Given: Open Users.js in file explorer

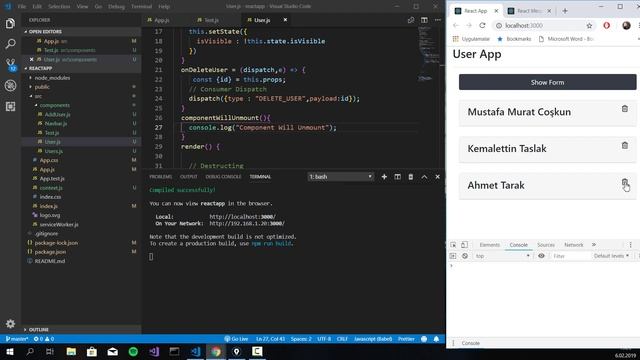Looking at the screenshot, I should (53, 151).
